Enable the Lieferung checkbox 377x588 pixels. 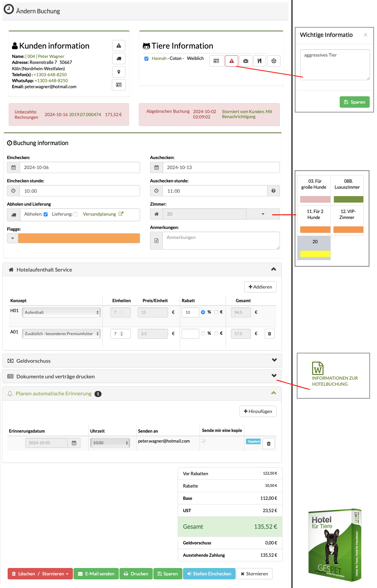76,214
